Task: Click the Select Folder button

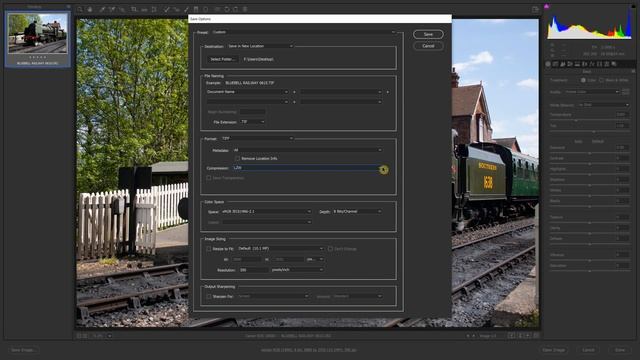Action: click(x=222, y=59)
